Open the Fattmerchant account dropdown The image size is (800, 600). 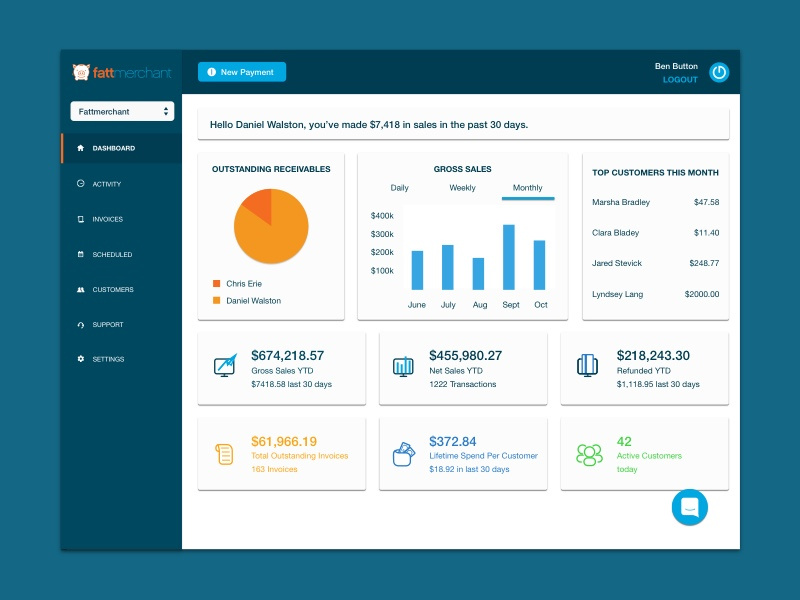point(122,111)
